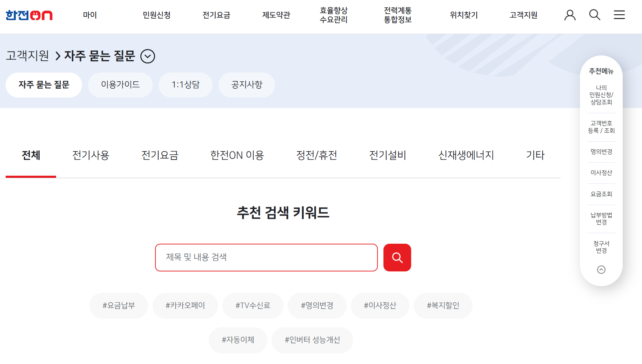
Task: Open the user login profile icon
Action: (x=570, y=15)
